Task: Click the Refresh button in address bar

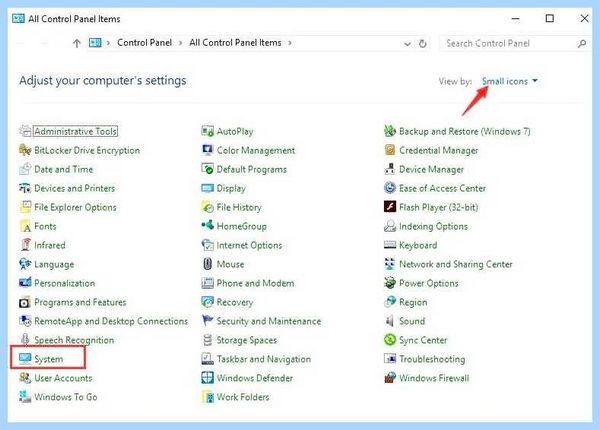Action: [x=422, y=44]
